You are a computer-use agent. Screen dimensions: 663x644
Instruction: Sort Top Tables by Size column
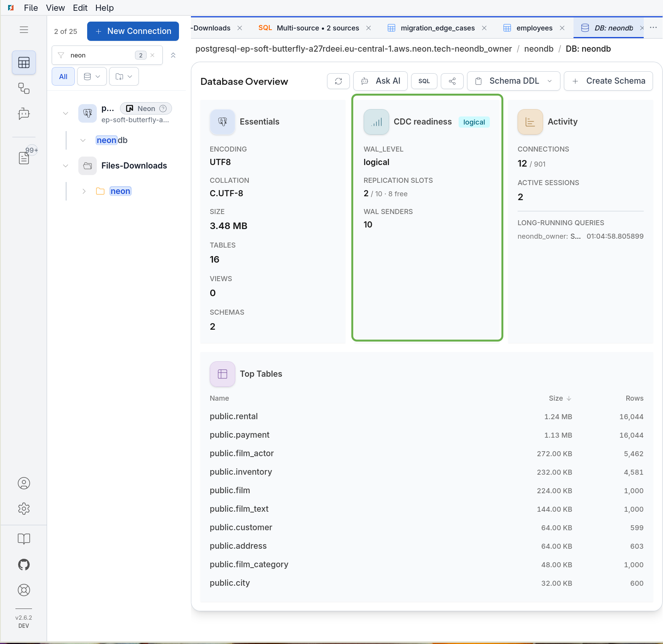[x=560, y=398]
